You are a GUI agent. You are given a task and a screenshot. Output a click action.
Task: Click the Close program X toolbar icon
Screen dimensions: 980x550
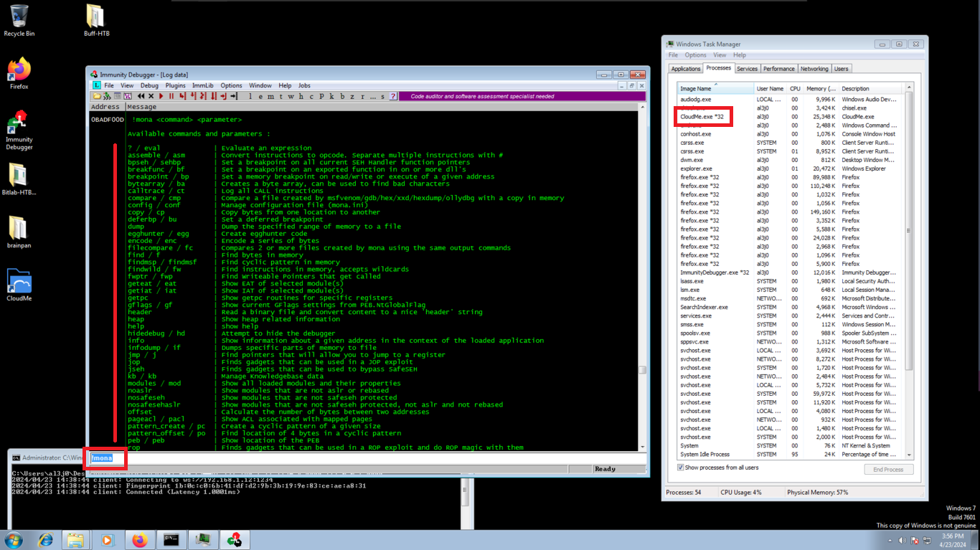pyautogui.click(x=151, y=96)
